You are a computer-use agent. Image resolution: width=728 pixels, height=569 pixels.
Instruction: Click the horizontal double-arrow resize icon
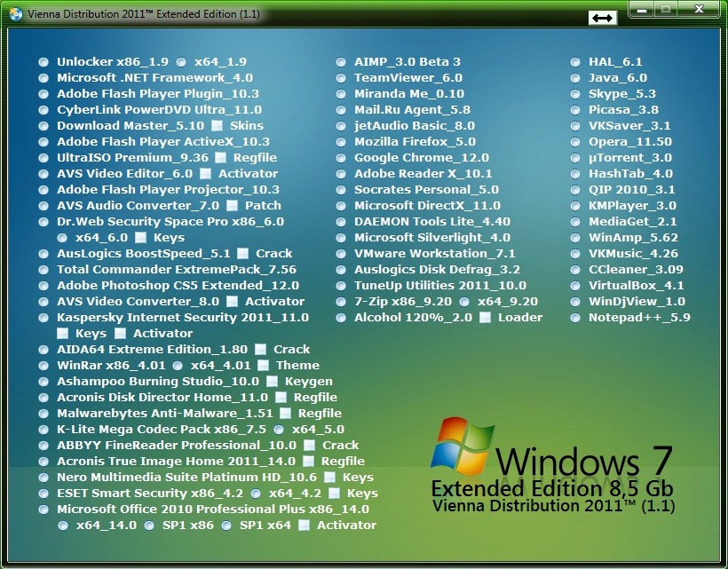click(602, 18)
